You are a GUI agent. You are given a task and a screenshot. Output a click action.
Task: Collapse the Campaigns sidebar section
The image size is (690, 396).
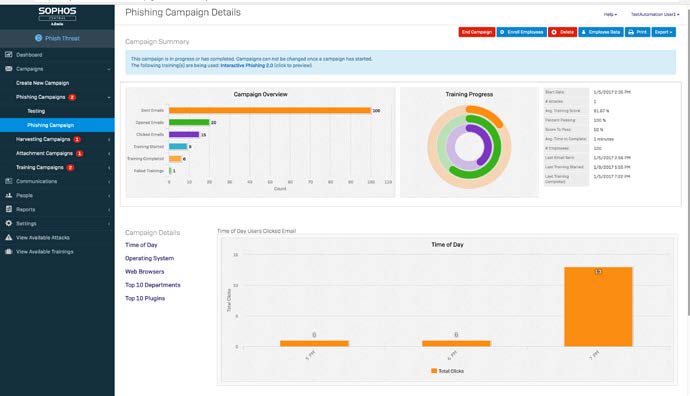(109, 69)
